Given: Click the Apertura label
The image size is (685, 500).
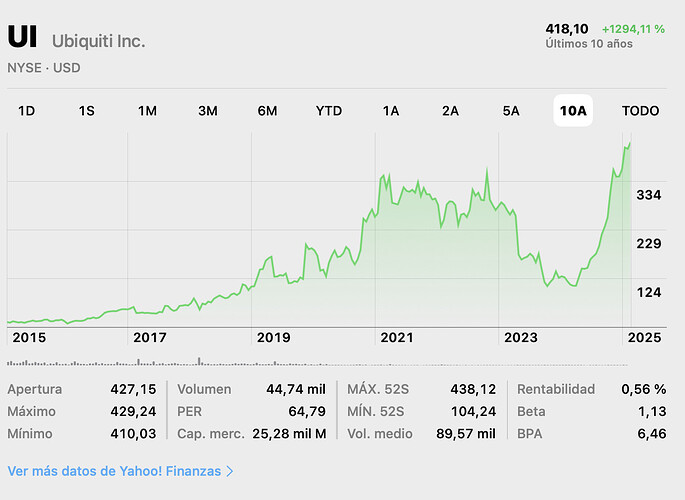Looking at the screenshot, I should tap(35, 389).
